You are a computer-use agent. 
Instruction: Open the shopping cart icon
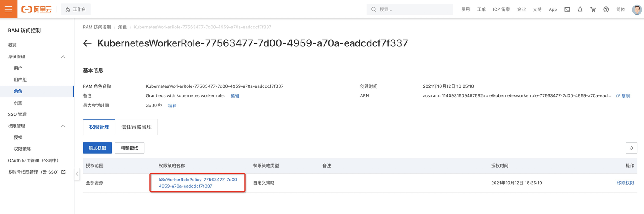[x=593, y=9]
